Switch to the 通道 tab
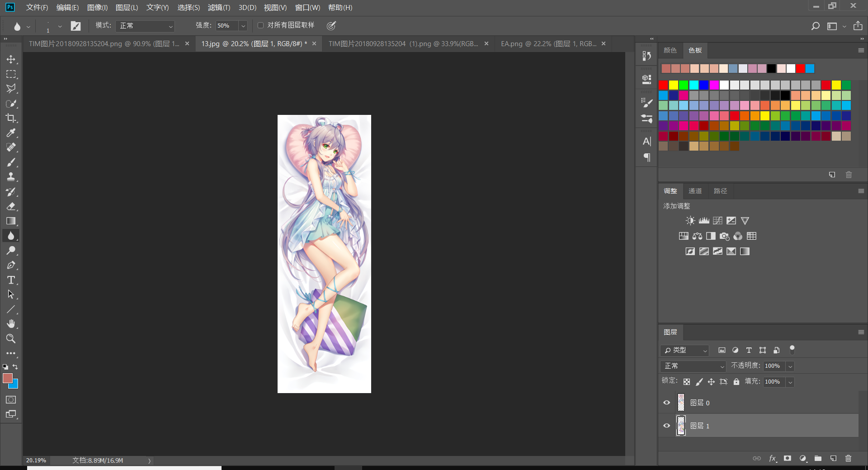This screenshot has height=470, width=868. click(695, 191)
